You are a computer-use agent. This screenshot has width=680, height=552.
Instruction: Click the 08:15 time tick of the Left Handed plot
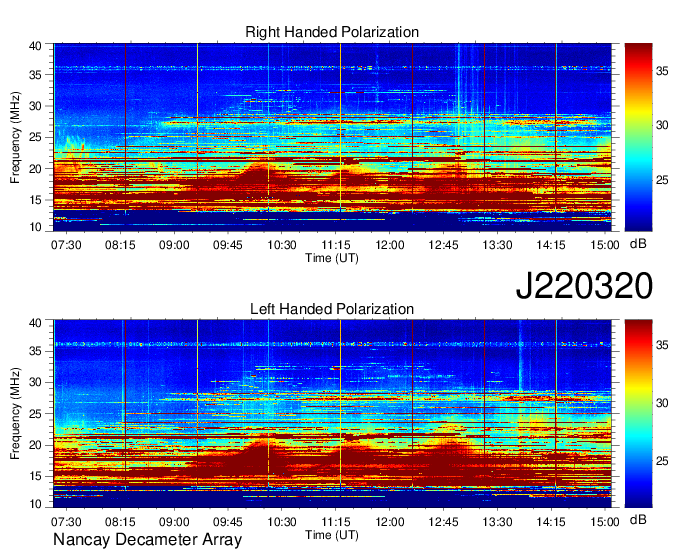coord(120,522)
